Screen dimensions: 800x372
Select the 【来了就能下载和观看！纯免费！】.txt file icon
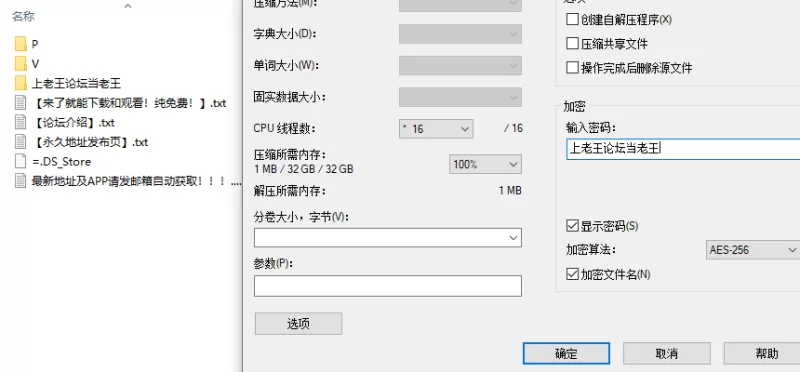(x=20, y=103)
